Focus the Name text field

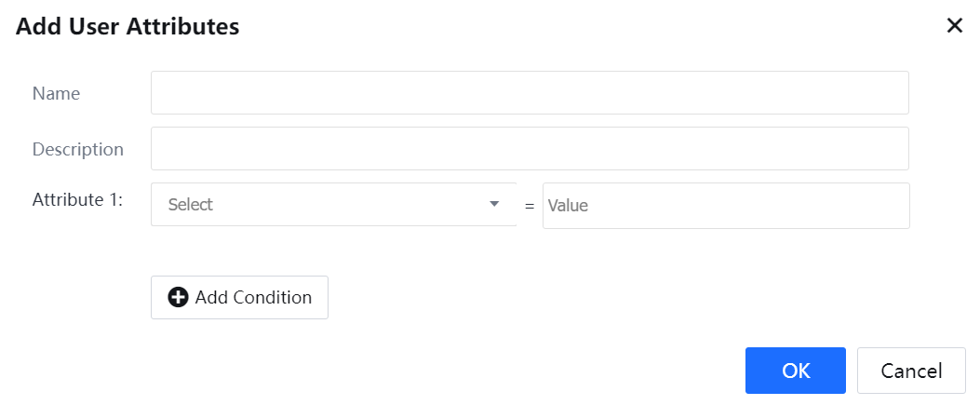[530, 93]
